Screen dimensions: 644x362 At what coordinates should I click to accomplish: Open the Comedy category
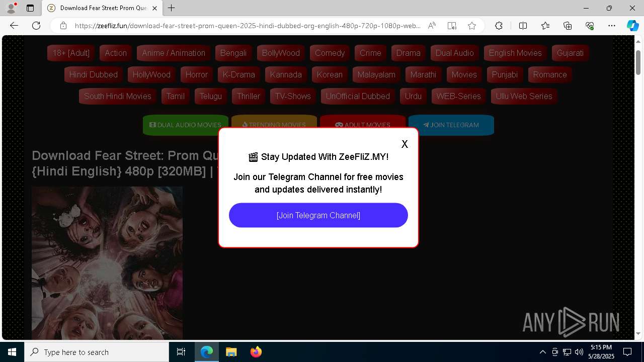pyautogui.click(x=330, y=53)
